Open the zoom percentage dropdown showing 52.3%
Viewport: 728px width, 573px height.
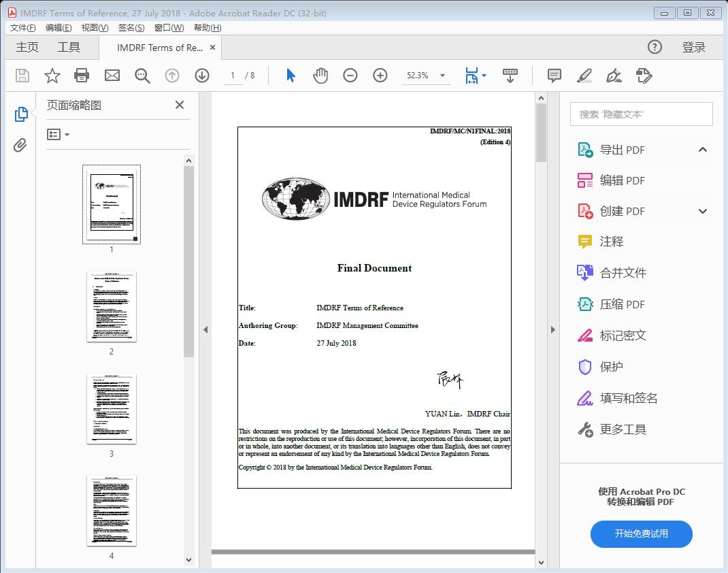pos(426,76)
